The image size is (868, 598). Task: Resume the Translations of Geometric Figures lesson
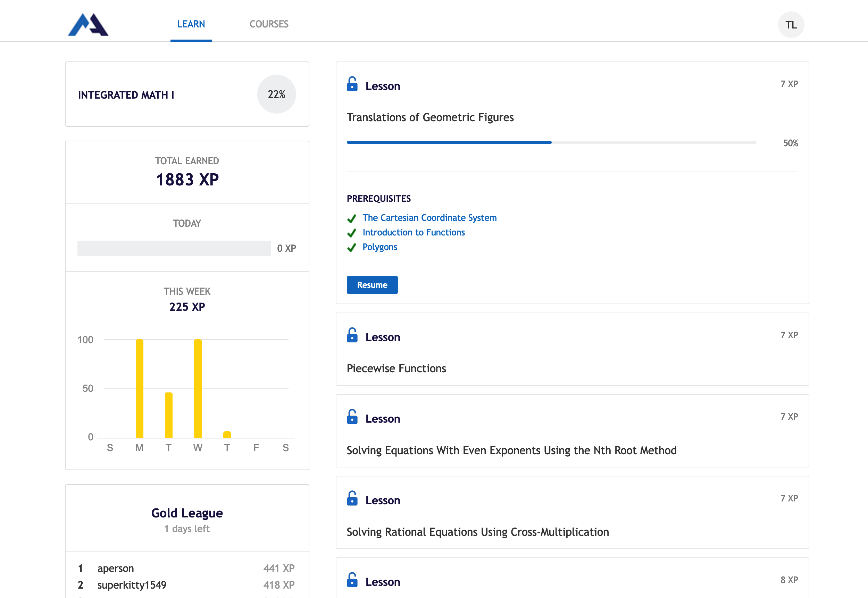click(x=372, y=285)
